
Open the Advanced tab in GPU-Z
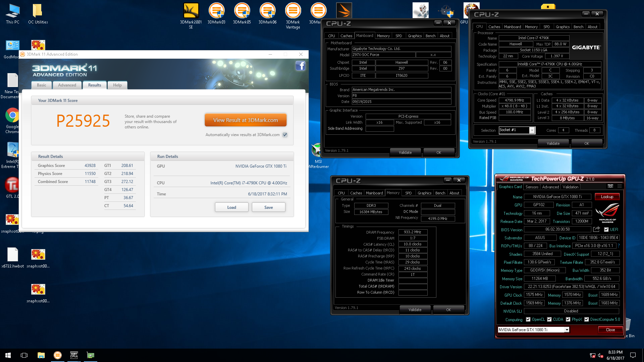(x=550, y=187)
